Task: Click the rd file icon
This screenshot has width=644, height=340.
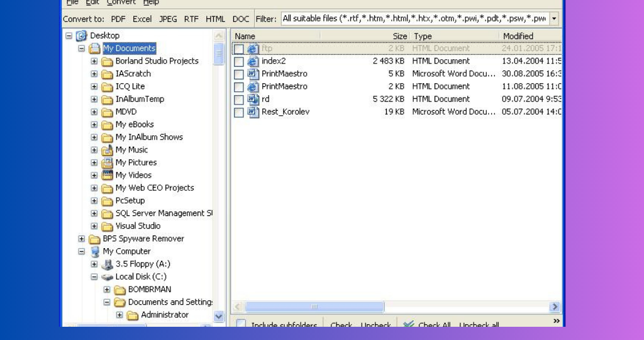Action: [x=253, y=100]
